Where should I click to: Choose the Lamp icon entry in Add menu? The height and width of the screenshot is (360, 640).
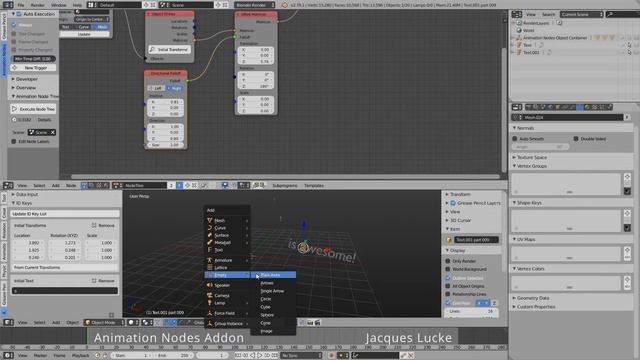tap(227, 303)
